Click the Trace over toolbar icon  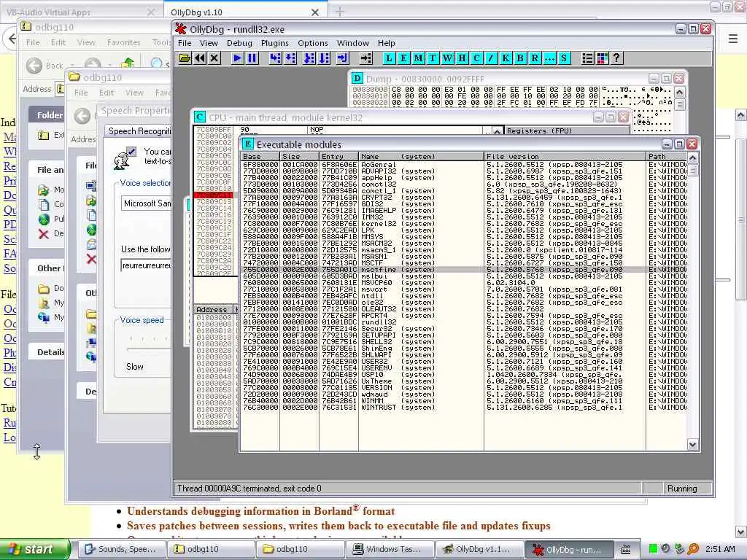click(324, 58)
